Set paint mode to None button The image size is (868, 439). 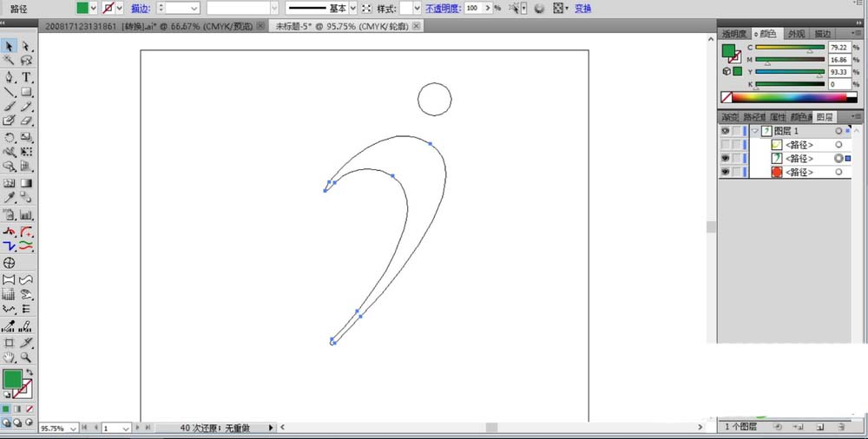(x=30, y=410)
